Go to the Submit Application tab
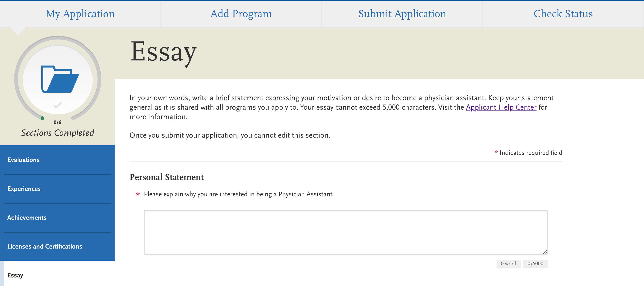 (402, 14)
